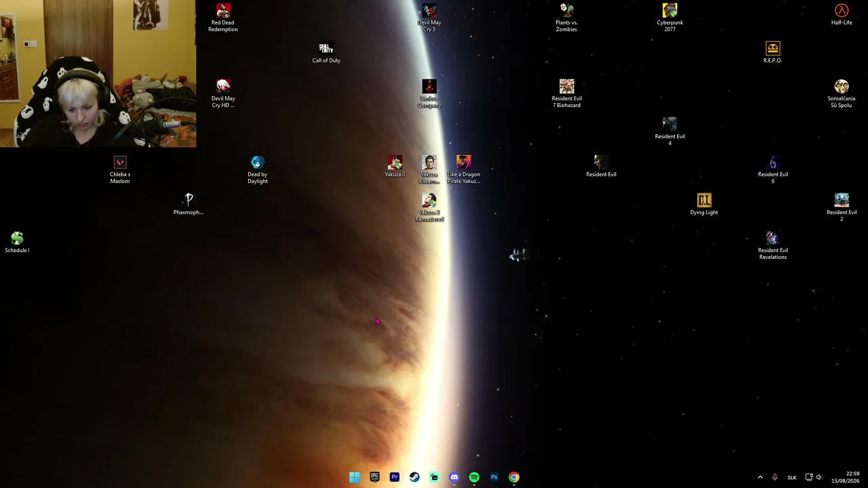Select the Resident Evil 2 shortcut
Image resolution: width=868 pixels, height=488 pixels.
(842, 207)
